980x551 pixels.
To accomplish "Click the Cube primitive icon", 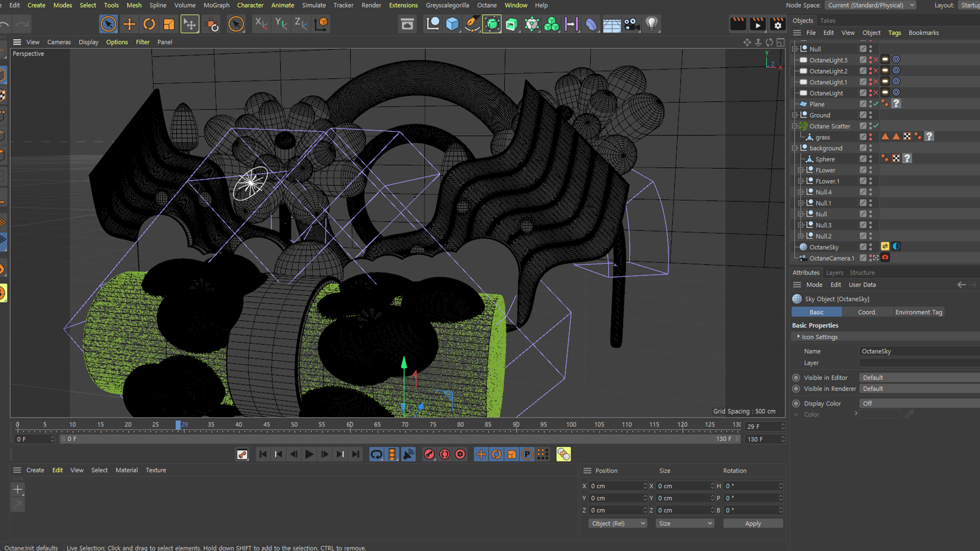I will click(452, 24).
